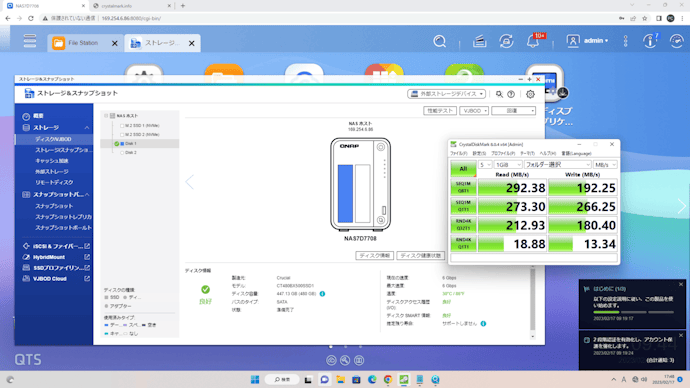Image resolution: width=690 pixels, height=388 pixels.
Task: Open the 回復 dropdown
Action: click(514, 111)
